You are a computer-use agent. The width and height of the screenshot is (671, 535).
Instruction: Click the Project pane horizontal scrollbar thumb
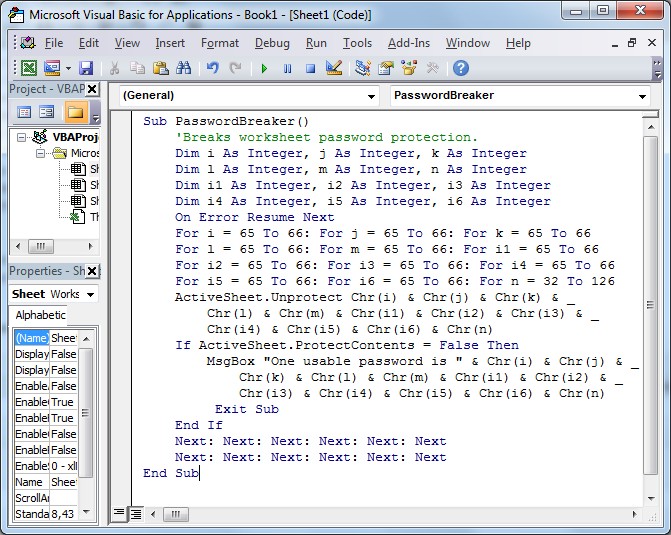41,246
